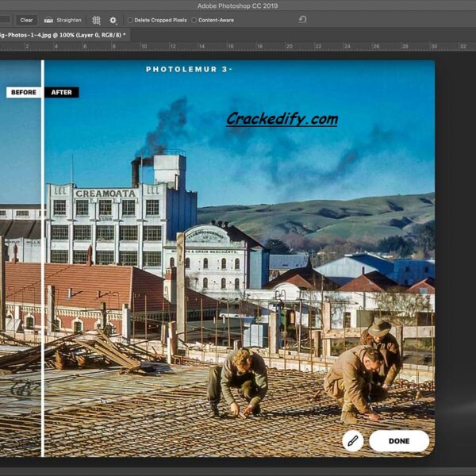Screen dimensions: 476x476
Task: Click the BEFORE label
Action: point(23,92)
